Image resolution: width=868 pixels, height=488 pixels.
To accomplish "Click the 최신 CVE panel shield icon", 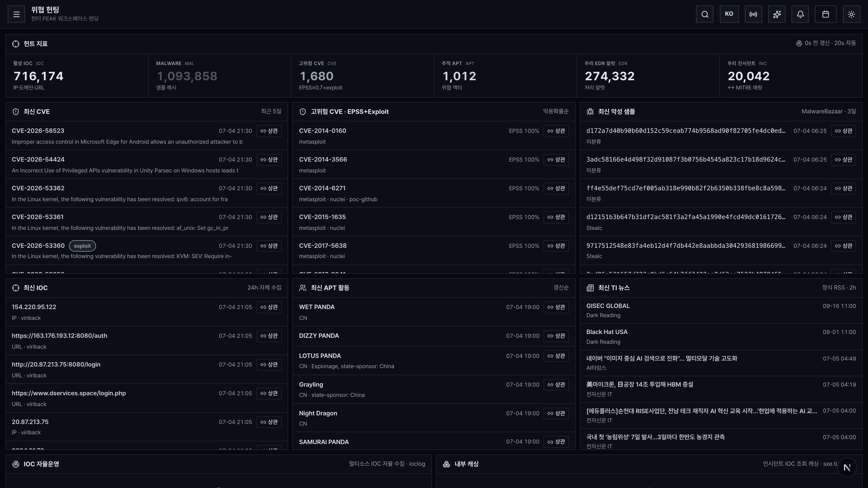I will (x=15, y=112).
